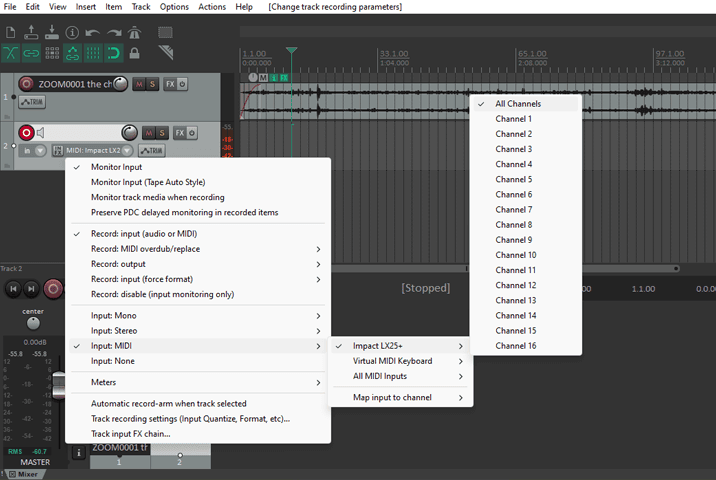Switch to the Mixer tab

24,475
